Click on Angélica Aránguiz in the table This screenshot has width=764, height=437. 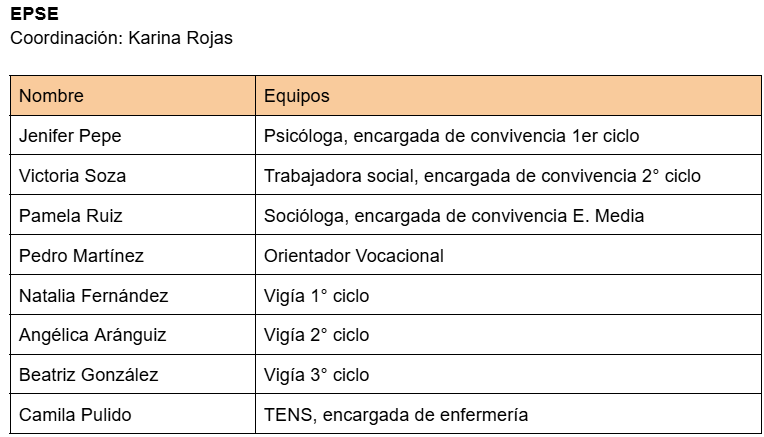click(92, 335)
